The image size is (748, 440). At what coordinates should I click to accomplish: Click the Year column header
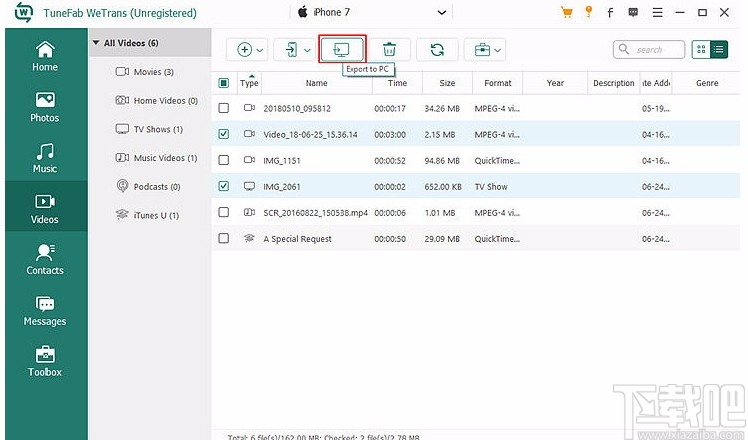click(x=555, y=83)
